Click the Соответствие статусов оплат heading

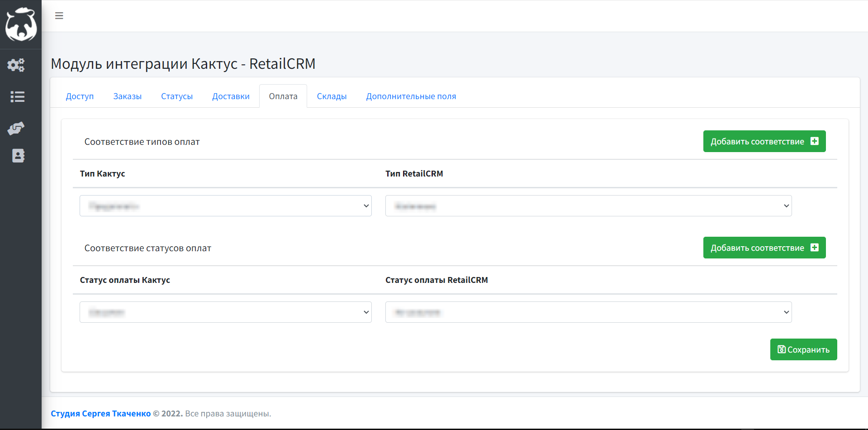point(148,248)
